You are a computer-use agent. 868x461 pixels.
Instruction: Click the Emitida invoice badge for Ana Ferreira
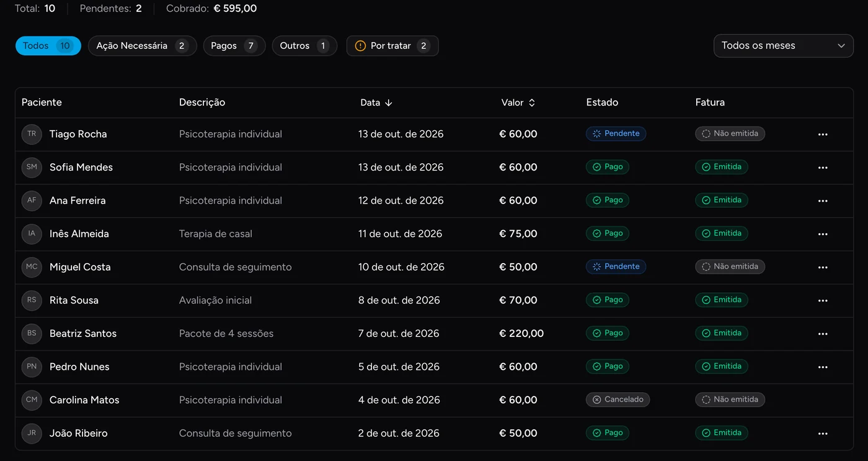[x=722, y=200]
